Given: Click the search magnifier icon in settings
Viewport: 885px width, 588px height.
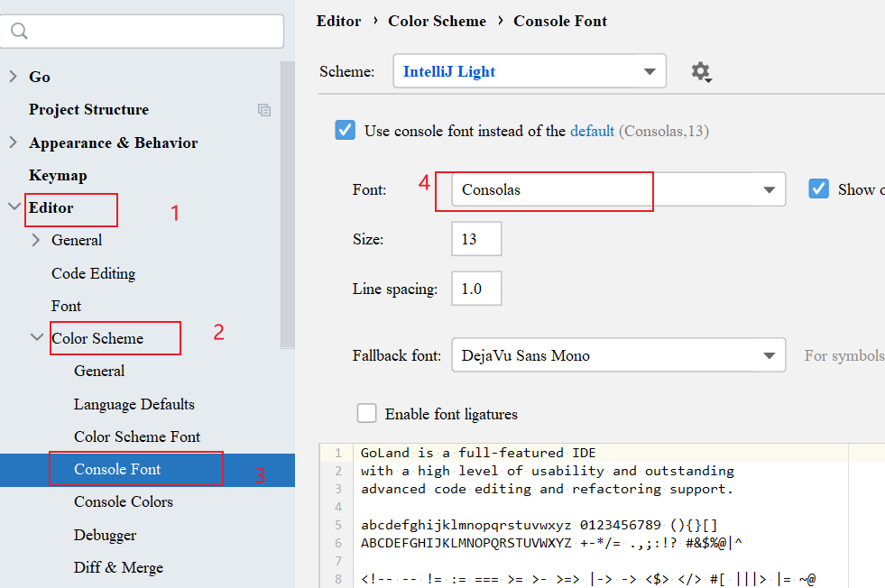Looking at the screenshot, I should click(x=19, y=31).
